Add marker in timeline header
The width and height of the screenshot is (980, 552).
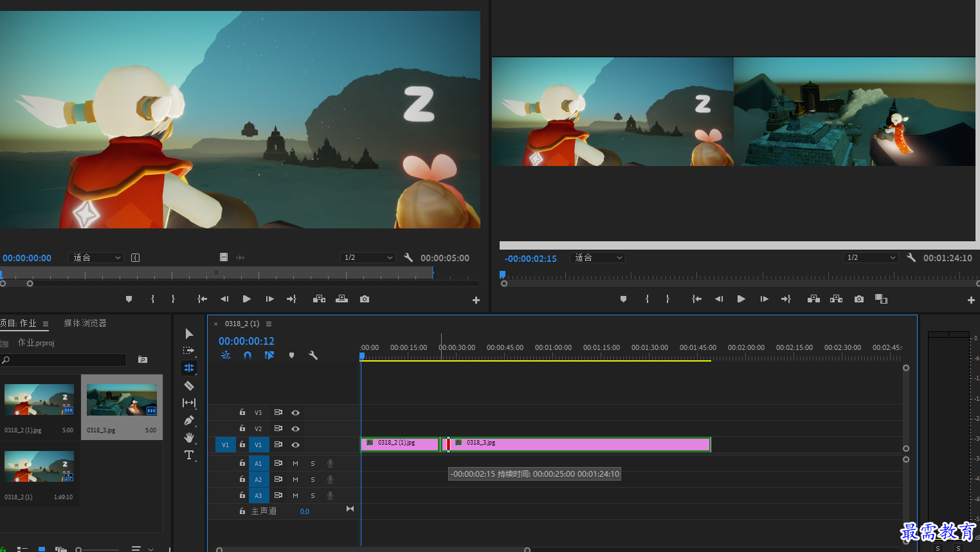coord(291,355)
